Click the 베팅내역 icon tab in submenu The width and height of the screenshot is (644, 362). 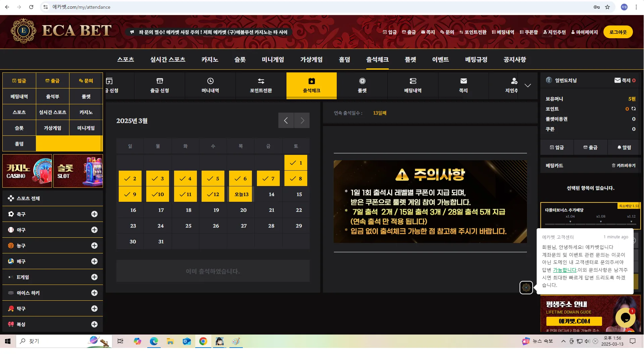pyautogui.click(x=413, y=85)
